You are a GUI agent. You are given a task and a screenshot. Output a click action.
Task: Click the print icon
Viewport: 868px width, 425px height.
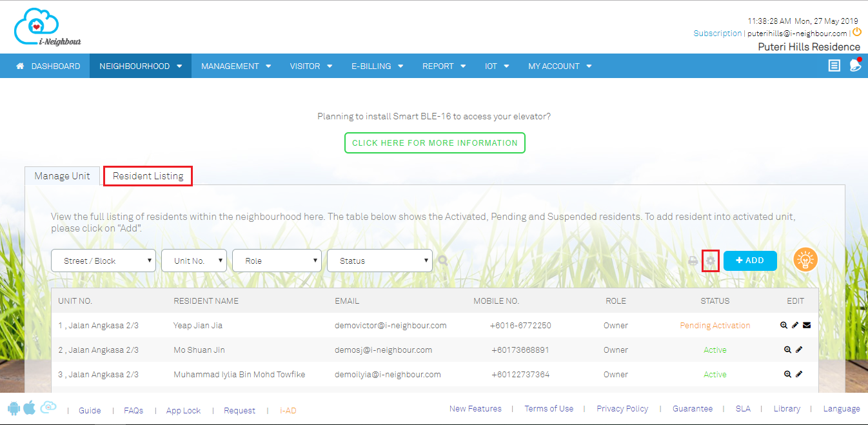[x=693, y=261]
